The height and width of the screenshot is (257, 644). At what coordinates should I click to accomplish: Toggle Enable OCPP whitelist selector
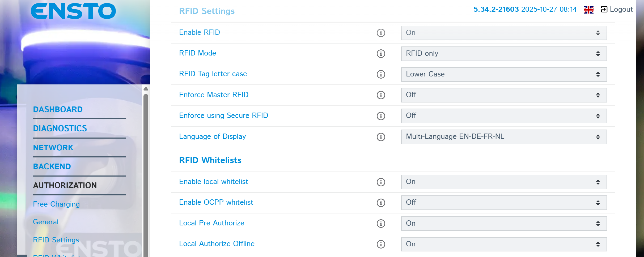(x=504, y=203)
